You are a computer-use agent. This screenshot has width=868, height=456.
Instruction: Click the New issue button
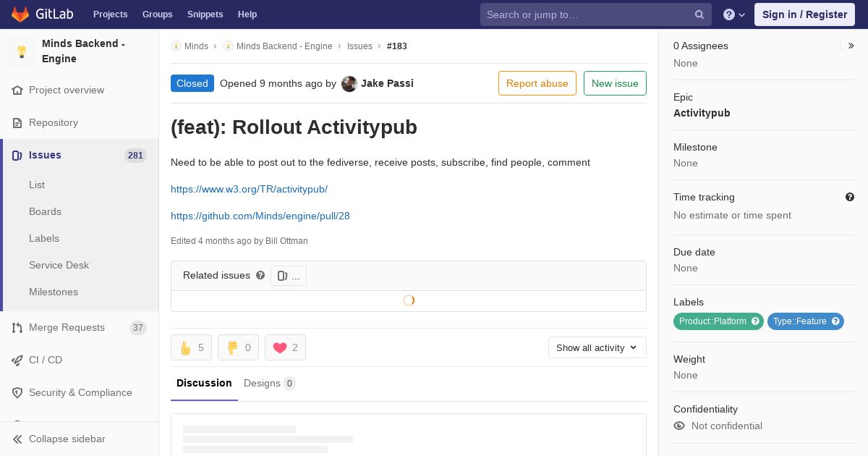coord(615,83)
